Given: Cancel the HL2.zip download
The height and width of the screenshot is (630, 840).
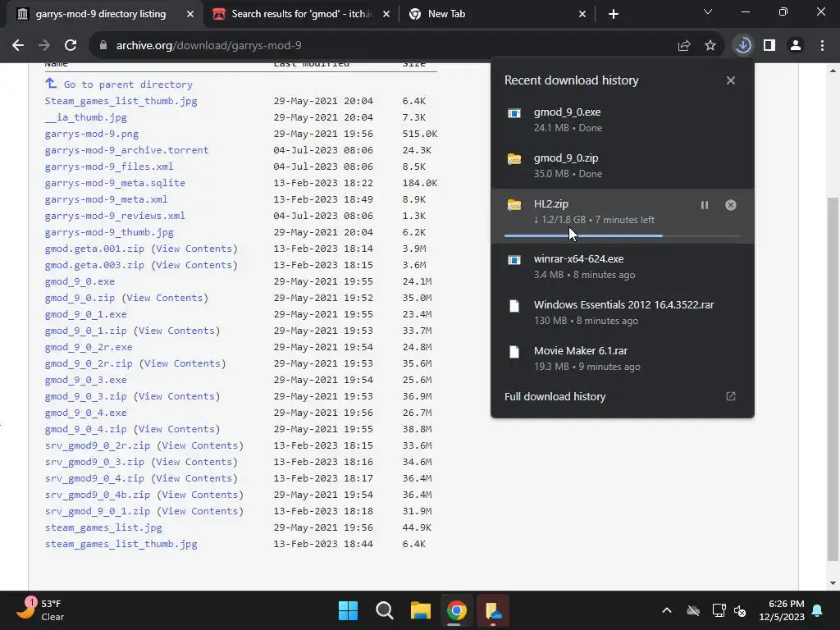Looking at the screenshot, I should coord(731,205).
